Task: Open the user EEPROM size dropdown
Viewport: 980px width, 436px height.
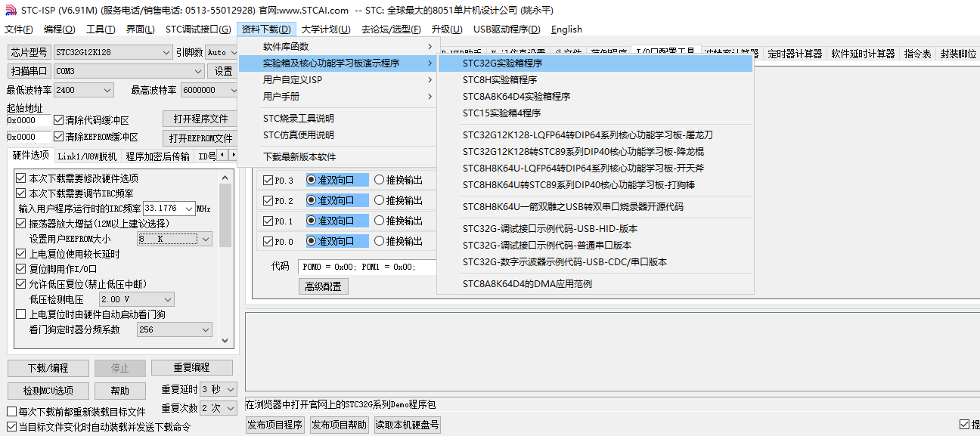Action: click(175, 239)
